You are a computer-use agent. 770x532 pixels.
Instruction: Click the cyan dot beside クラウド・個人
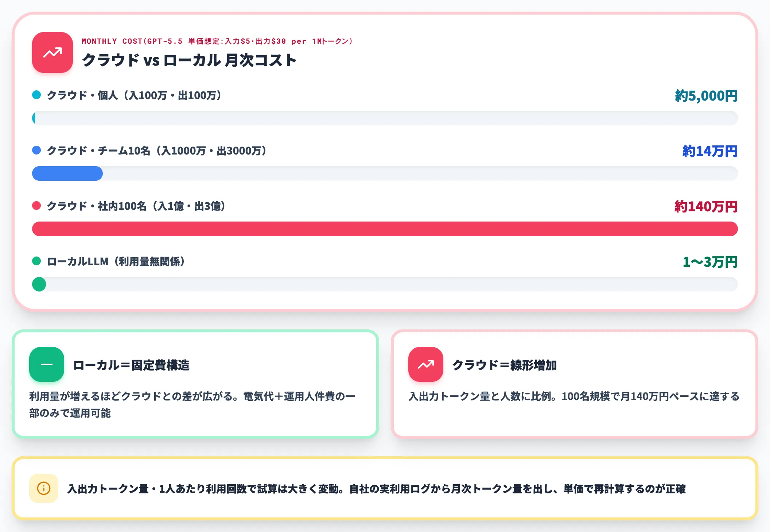(x=36, y=95)
